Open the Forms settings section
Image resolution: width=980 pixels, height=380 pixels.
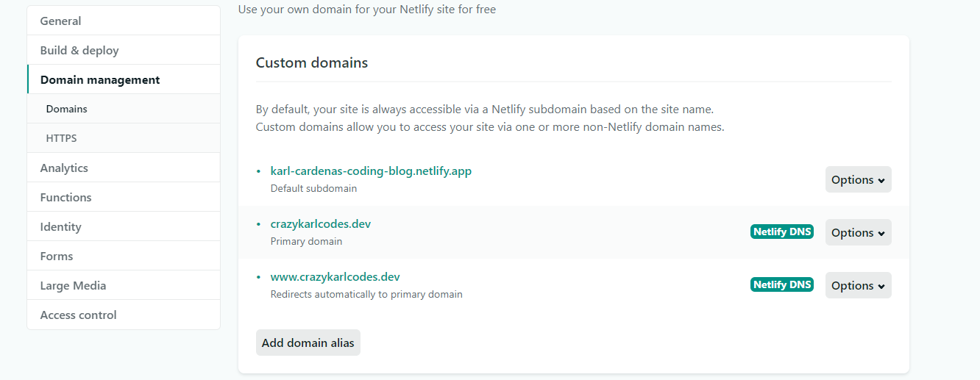coord(57,256)
